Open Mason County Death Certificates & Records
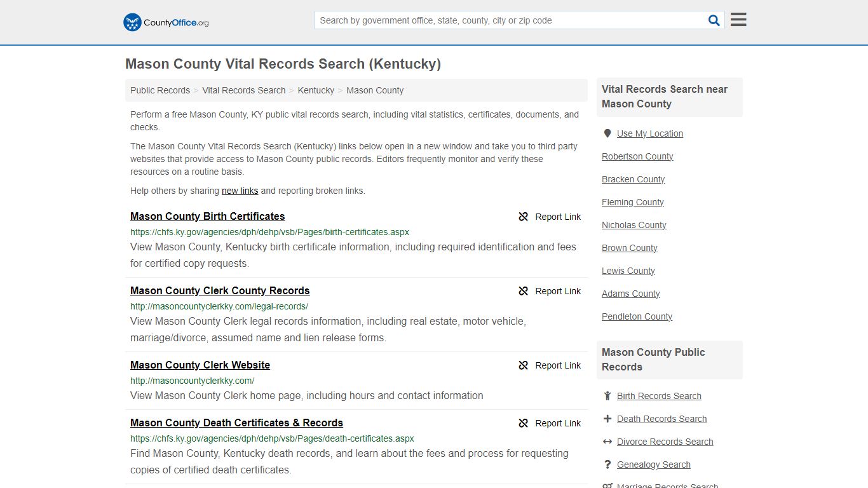The width and height of the screenshot is (868, 488). click(x=236, y=423)
